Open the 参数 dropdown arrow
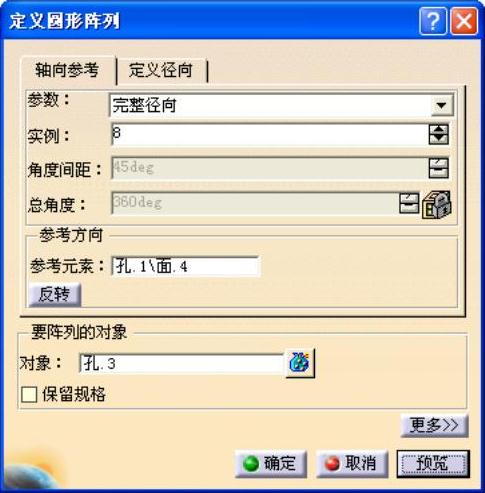Screen dimensions: 485x493 point(442,105)
